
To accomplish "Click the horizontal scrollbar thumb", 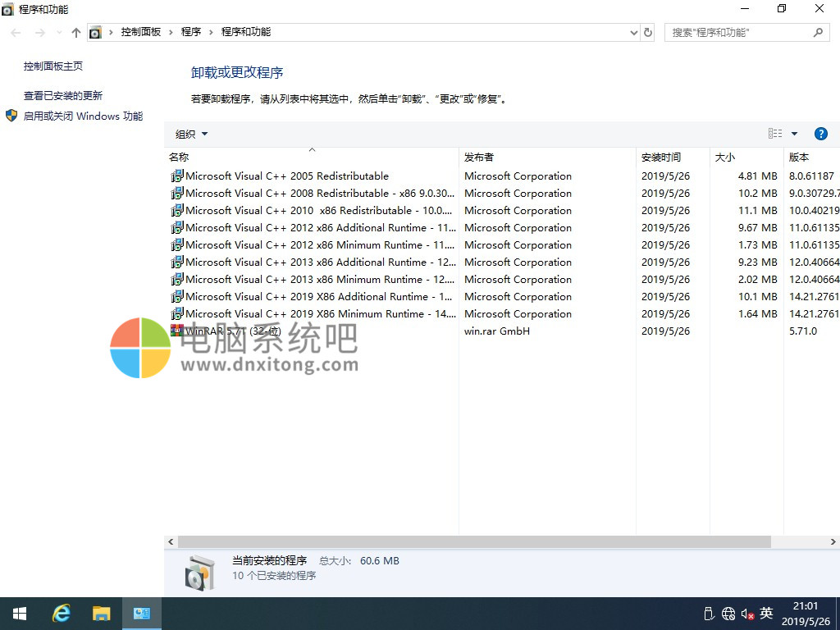I will pyautogui.click(x=474, y=541).
